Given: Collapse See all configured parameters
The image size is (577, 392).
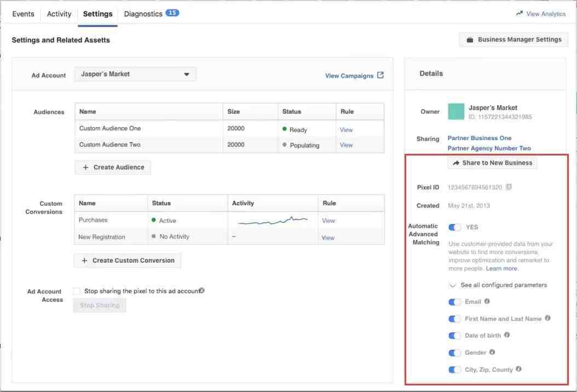Looking at the screenshot, I should [498, 285].
